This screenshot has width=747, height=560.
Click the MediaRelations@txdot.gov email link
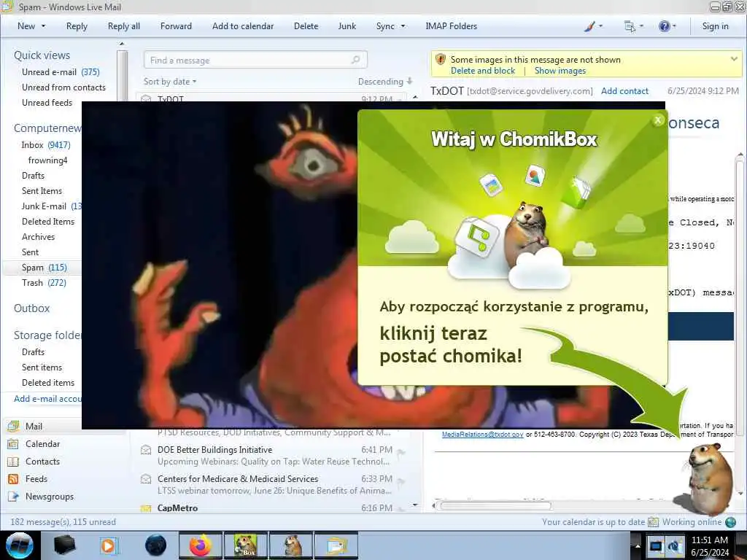coord(483,435)
